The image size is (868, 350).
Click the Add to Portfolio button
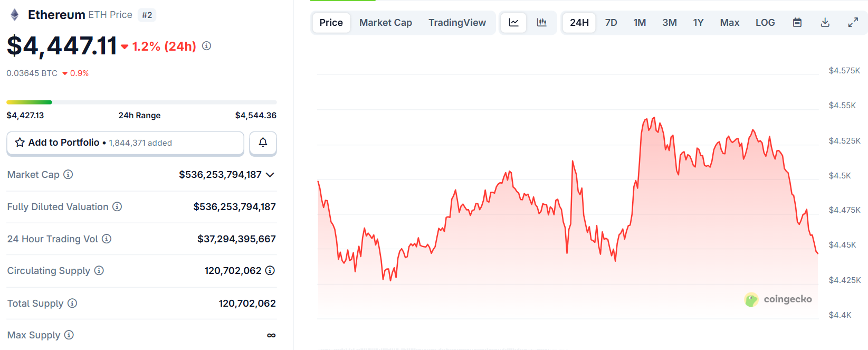click(x=125, y=143)
